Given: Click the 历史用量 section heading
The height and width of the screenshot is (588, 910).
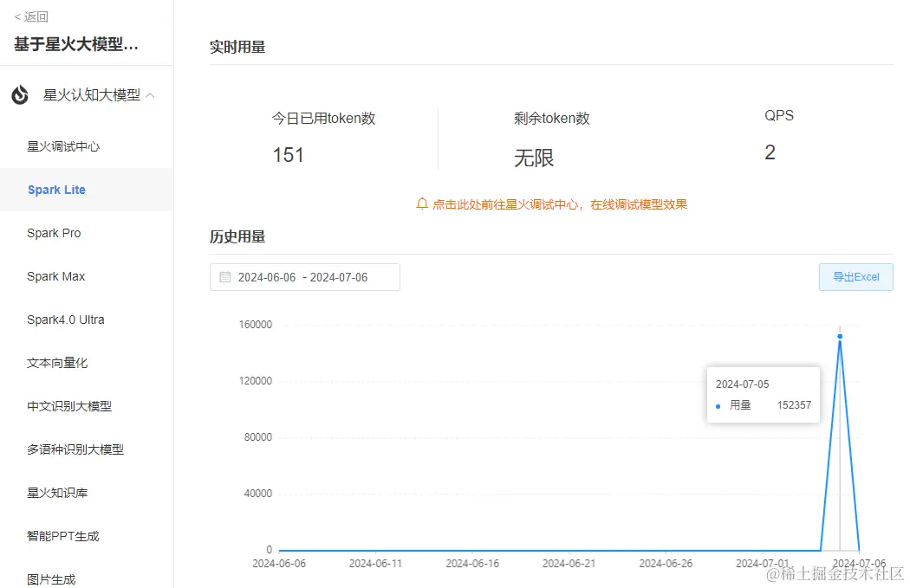Looking at the screenshot, I should coord(237,236).
